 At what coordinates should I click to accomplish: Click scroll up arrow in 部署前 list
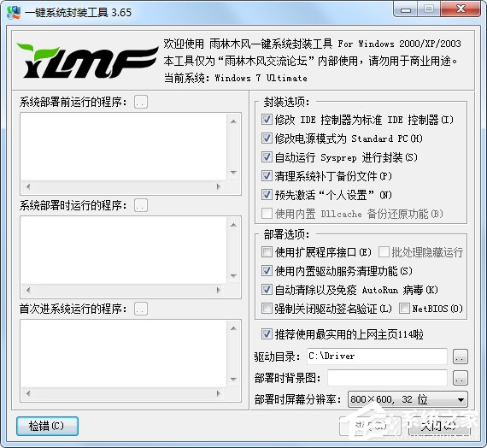pyautogui.click(x=233, y=121)
